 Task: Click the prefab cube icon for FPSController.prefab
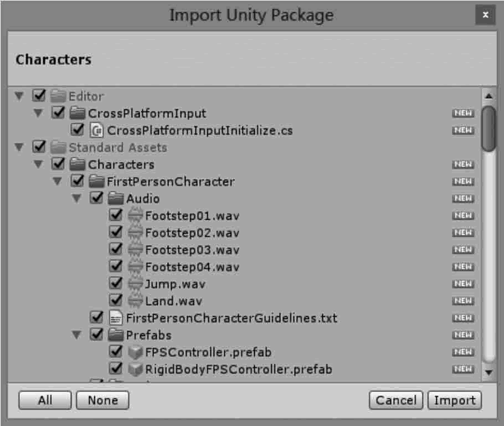pos(135,352)
